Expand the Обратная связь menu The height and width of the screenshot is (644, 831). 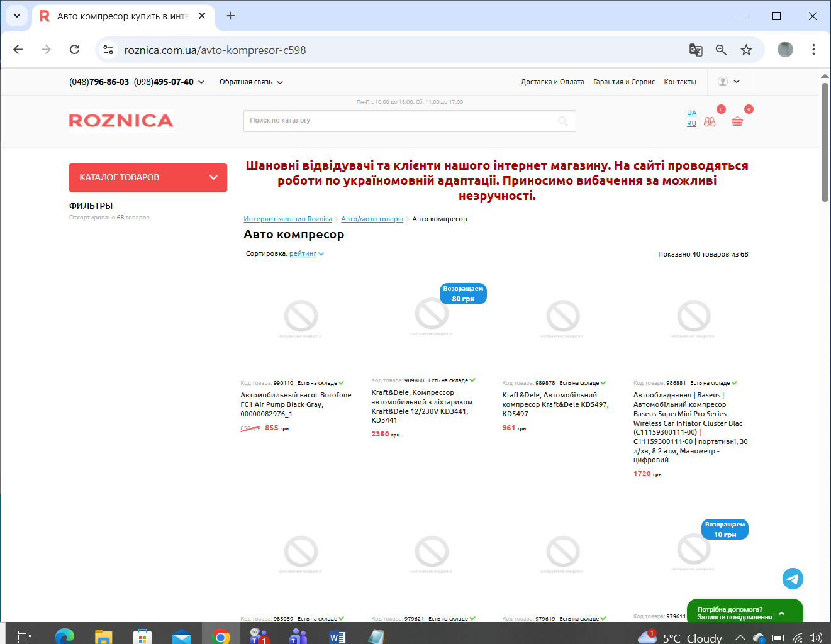[251, 82]
